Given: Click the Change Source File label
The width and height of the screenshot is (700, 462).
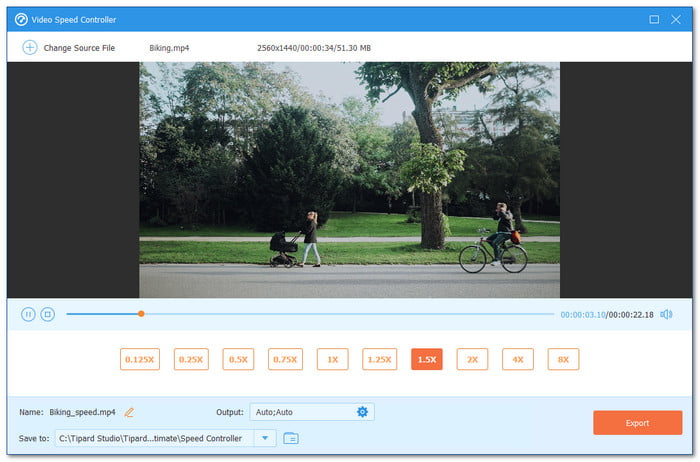Looking at the screenshot, I should click(x=79, y=48).
